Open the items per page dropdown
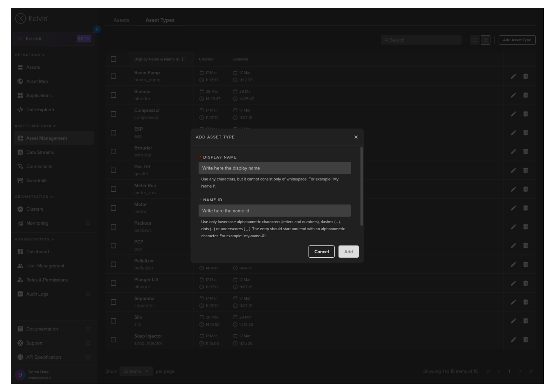 coord(136,371)
